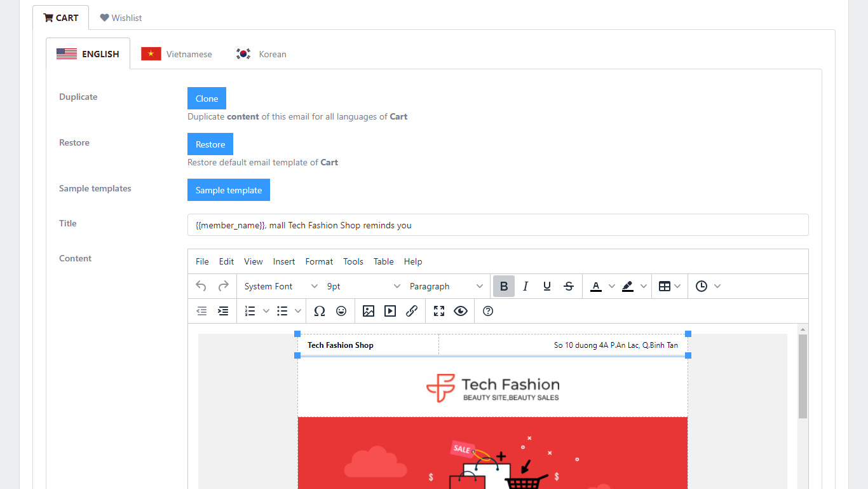The height and width of the screenshot is (489, 868).
Task: Click the insert media icon
Action: click(x=390, y=311)
